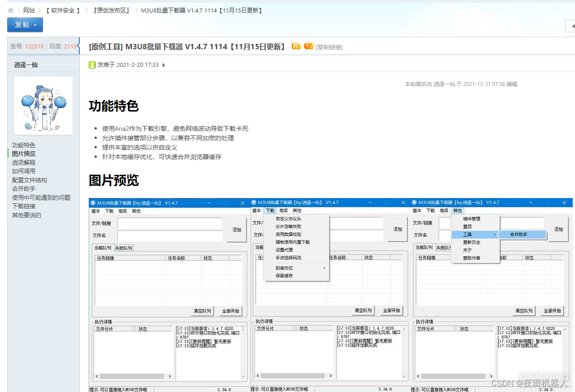Viewport: 575px width, 392px height.
Task: Click app icon in title bar of menu-less preview window
Action: [x=93, y=203]
